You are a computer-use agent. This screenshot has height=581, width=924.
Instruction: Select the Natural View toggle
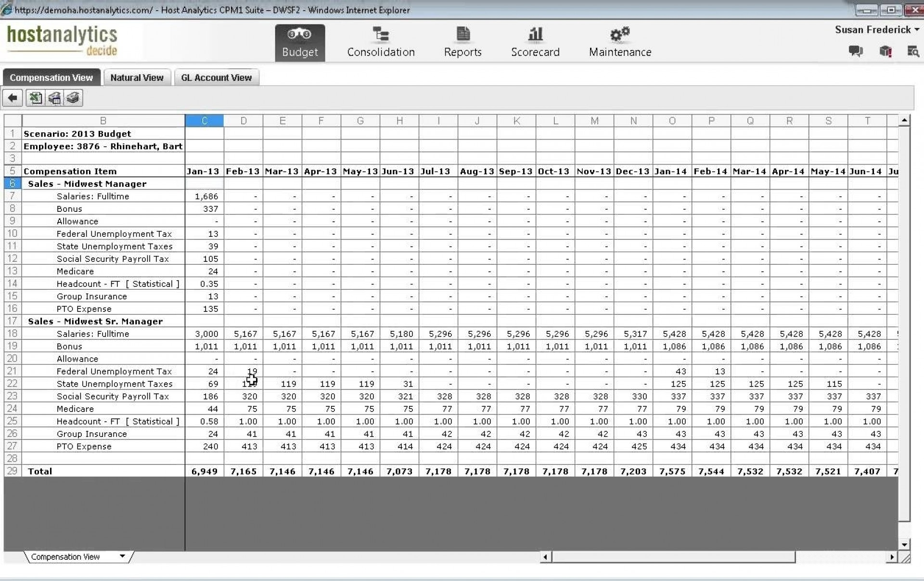pyautogui.click(x=138, y=77)
